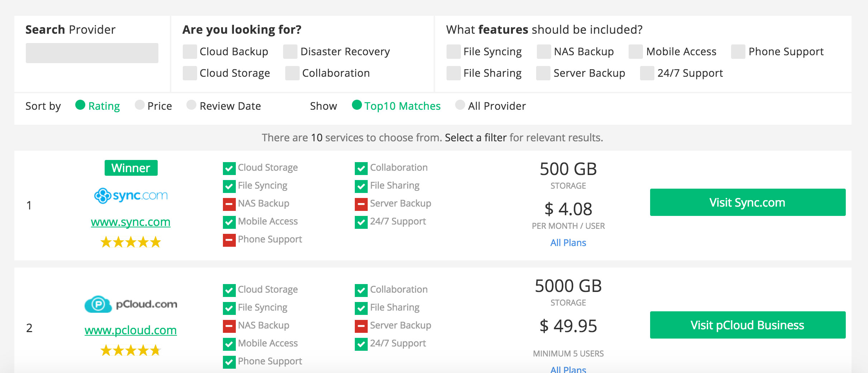Click the MINIMUM 5 USERS text
868x373 pixels.
[x=568, y=354]
